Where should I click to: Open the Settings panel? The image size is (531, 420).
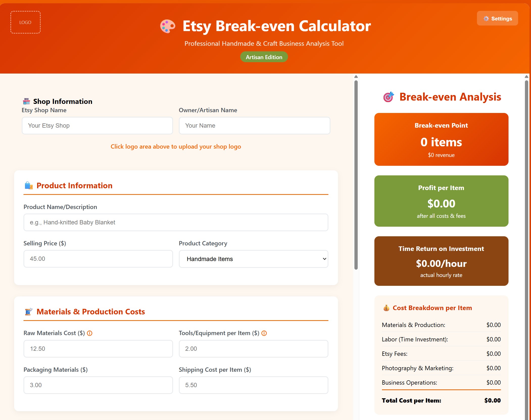[497, 18]
